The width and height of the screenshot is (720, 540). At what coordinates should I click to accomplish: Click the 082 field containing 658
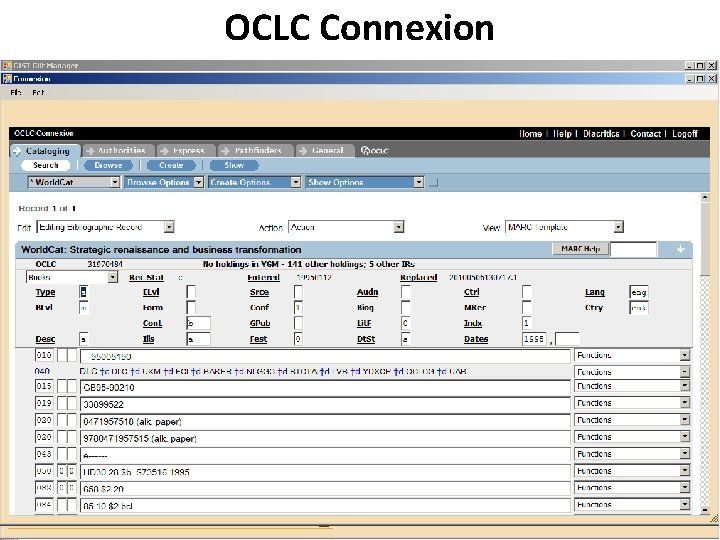click(325, 489)
